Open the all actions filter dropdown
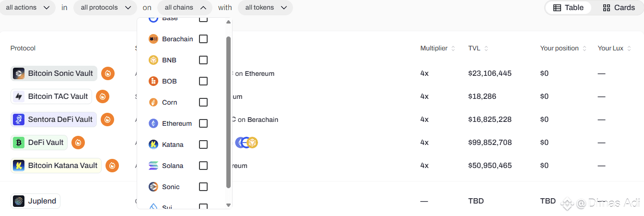The height and width of the screenshot is (216, 644). pos(27,8)
